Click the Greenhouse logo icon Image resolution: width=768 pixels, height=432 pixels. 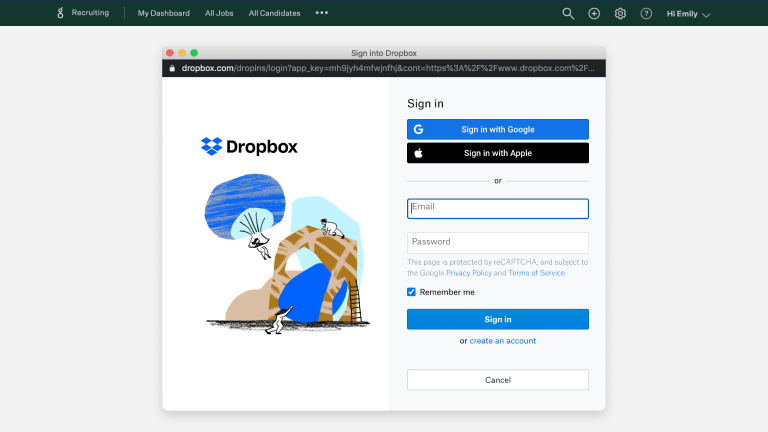tap(59, 13)
